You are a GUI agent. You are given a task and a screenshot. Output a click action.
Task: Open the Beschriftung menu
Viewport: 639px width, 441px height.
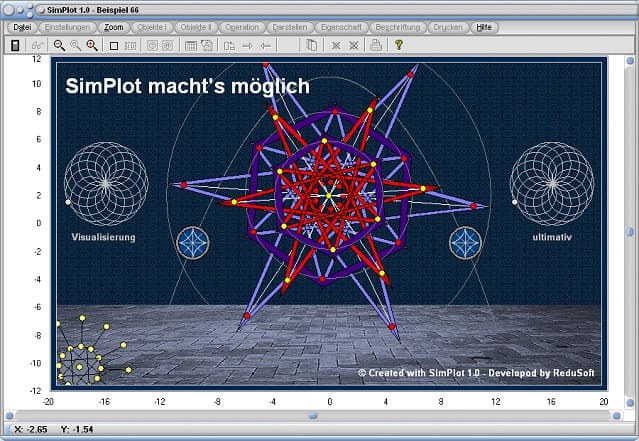click(x=398, y=27)
